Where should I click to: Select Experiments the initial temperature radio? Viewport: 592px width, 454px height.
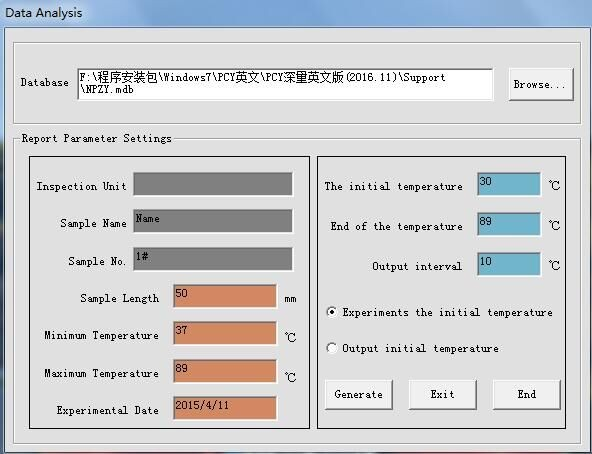[x=331, y=312]
